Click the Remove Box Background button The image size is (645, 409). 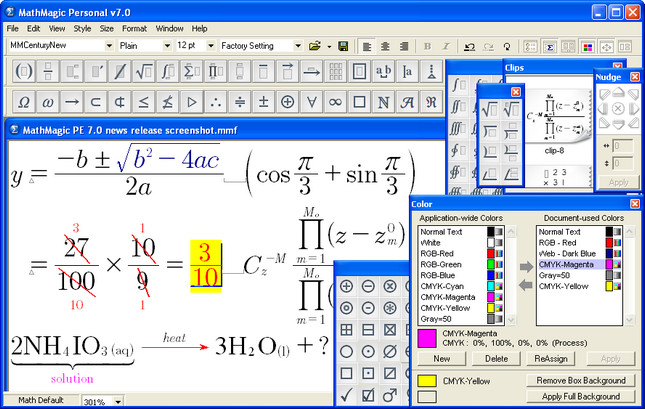(581, 381)
